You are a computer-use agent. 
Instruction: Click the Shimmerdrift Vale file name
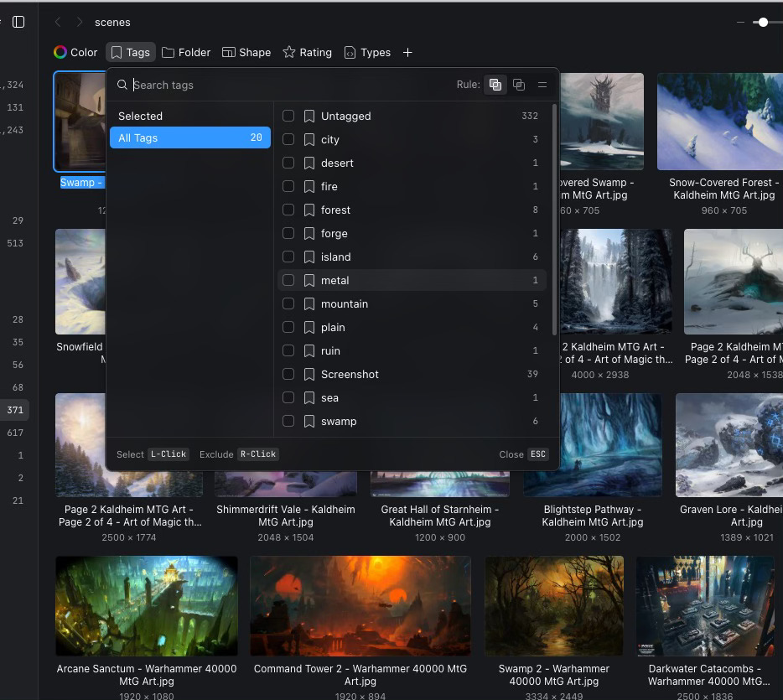point(286,516)
